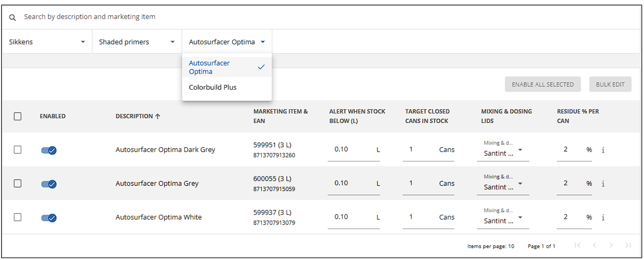The image size is (644, 260).
Task: Go to the first page
Action: (x=577, y=245)
